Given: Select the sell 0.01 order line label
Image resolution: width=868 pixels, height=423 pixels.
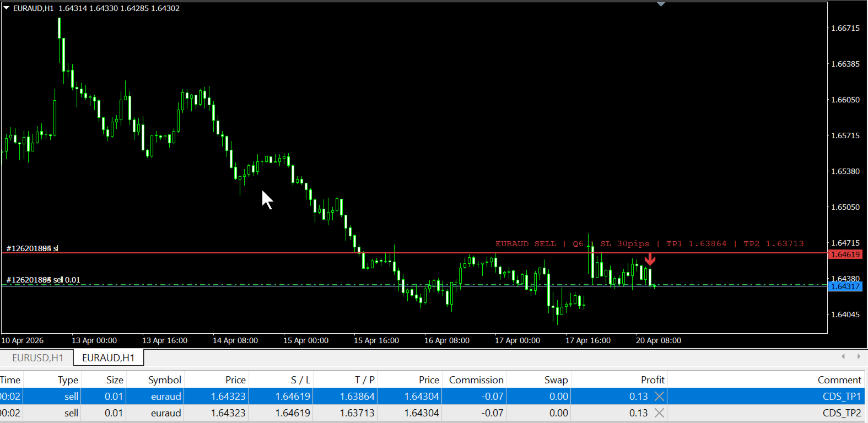Looking at the screenshot, I should pyautogui.click(x=43, y=280).
